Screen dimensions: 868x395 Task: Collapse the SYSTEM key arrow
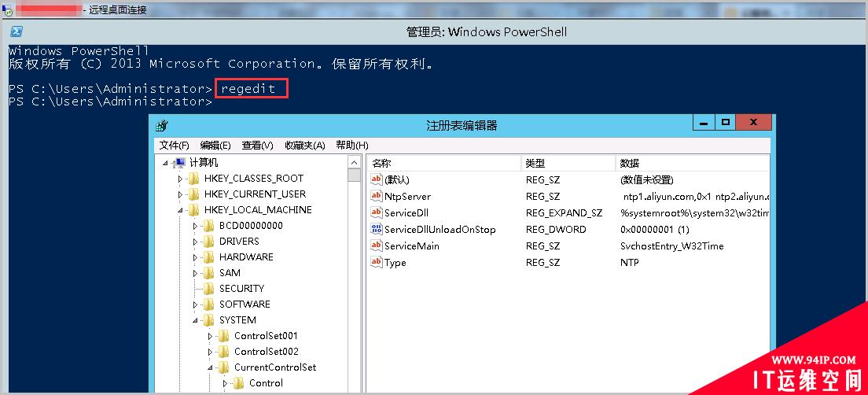[195, 321]
